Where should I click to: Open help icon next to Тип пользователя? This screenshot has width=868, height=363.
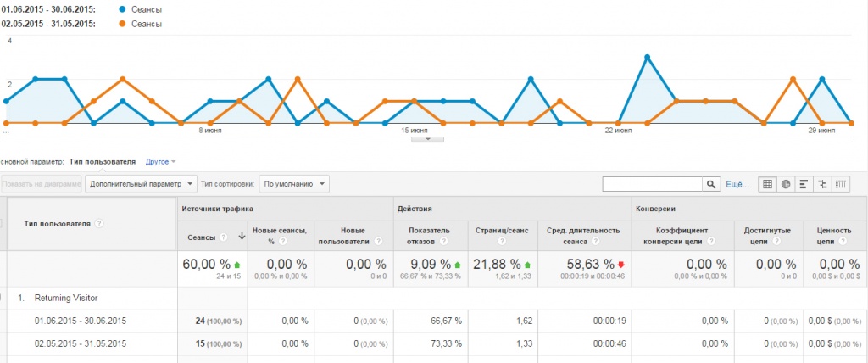click(99, 223)
